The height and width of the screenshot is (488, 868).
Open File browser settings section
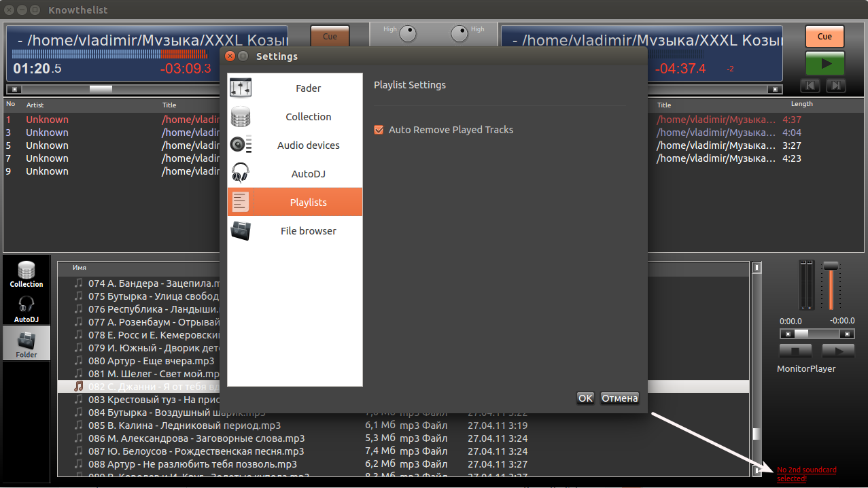(295, 231)
